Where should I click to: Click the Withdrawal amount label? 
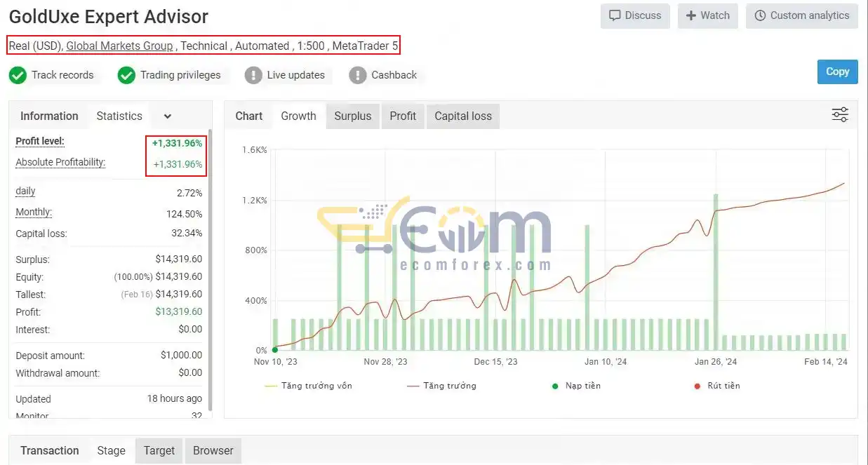tap(58, 373)
